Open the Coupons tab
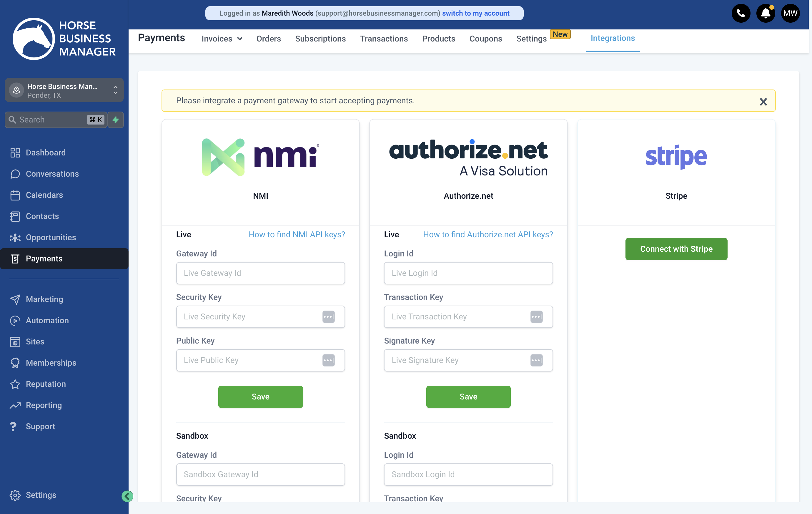812x514 pixels. click(x=485, y=39)
